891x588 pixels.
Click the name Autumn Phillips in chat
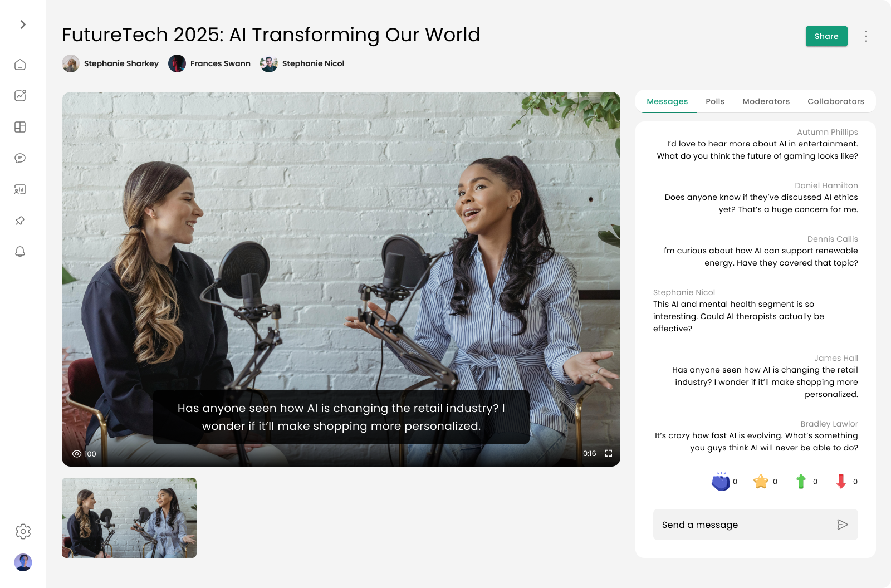click(827, 132)
